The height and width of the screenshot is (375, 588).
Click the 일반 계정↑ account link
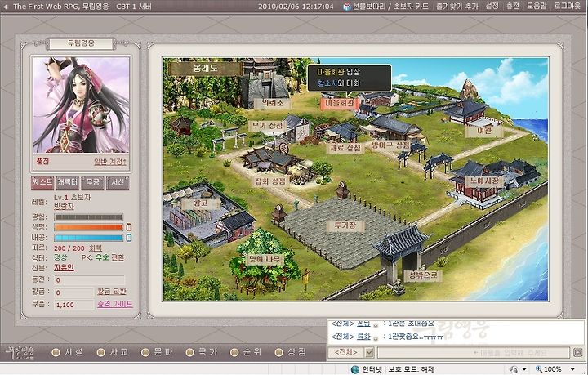coord(110,162)
